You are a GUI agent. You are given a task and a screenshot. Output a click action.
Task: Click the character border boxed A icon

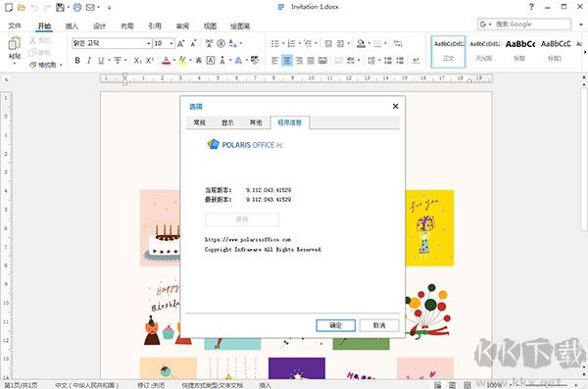(x=211, y=61)
